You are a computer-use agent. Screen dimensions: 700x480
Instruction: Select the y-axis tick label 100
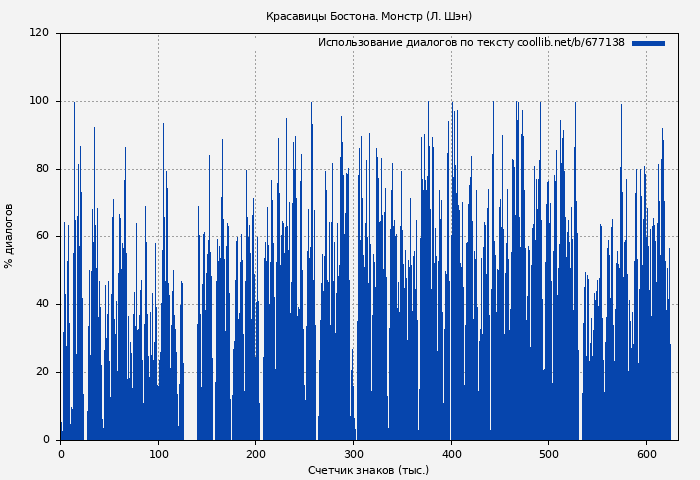coord(39,101)
